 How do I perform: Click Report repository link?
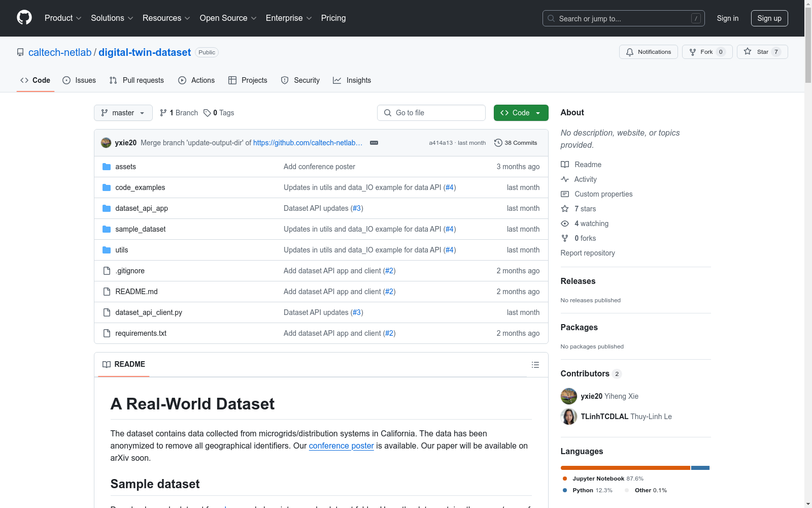coord(588,253)
